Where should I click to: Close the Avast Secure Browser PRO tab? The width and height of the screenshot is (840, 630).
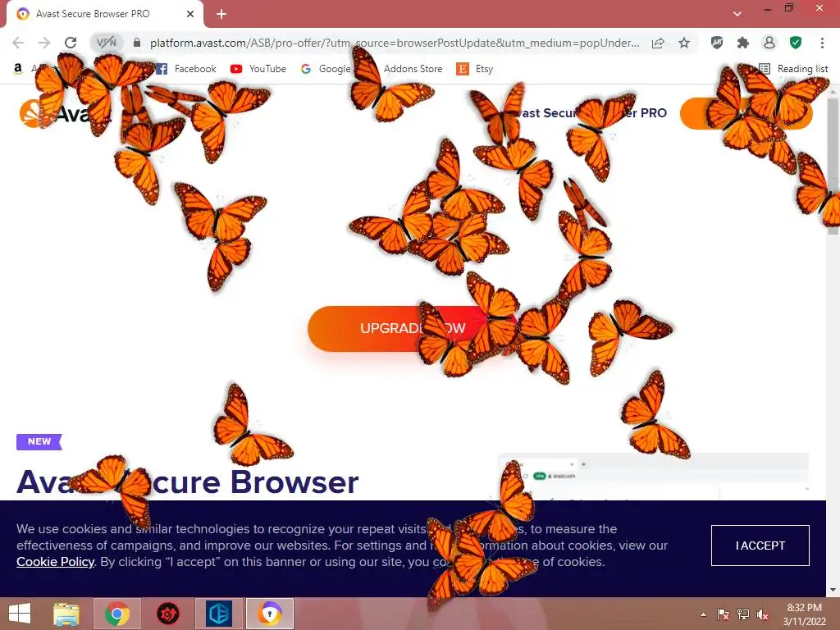pyautogui.click(x=190, y=14)
